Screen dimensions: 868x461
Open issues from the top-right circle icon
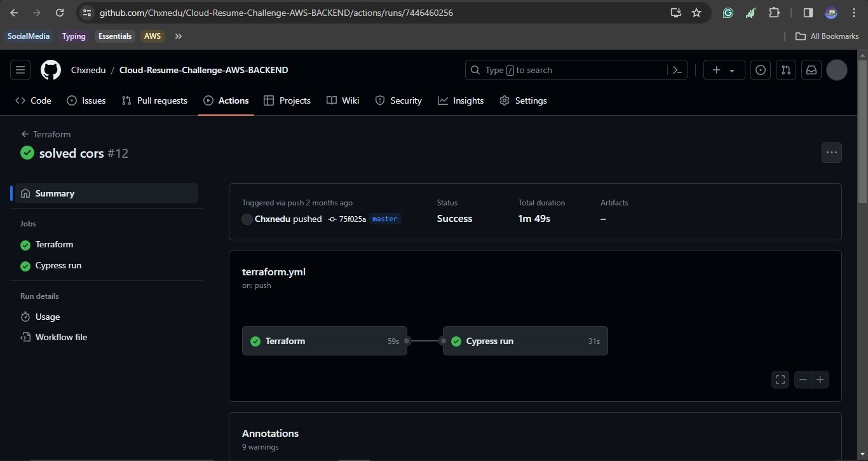(x=760, y=70)
